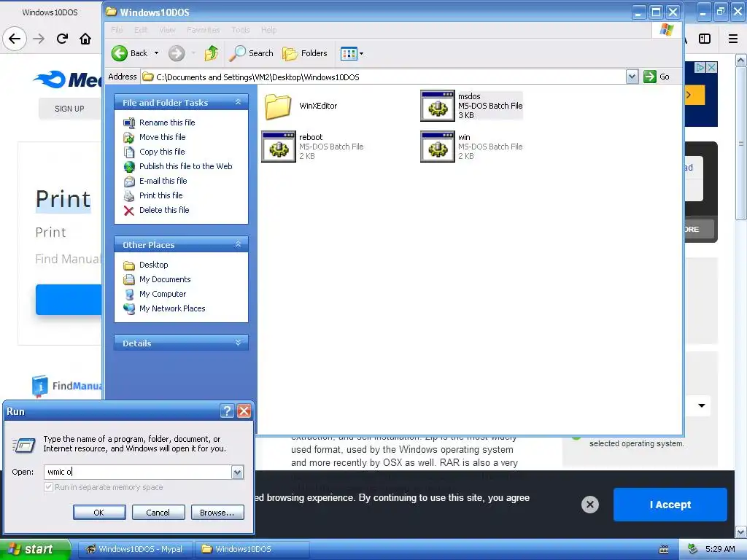Click the address path field

(384, 77)
